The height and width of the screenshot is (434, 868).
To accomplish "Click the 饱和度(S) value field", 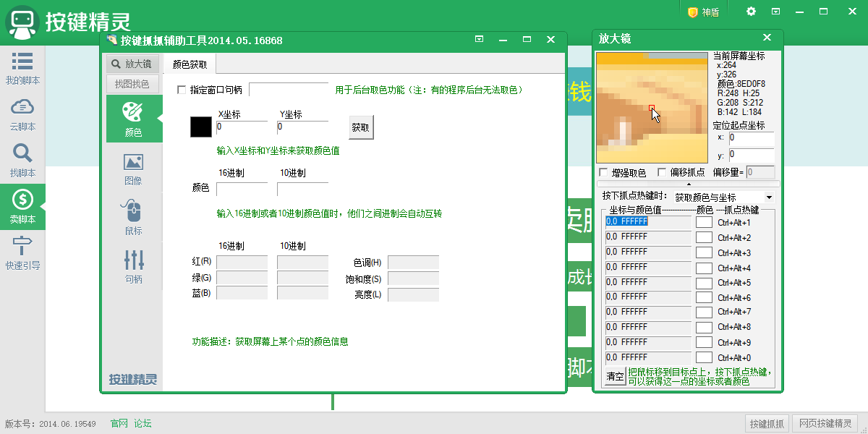I will (x=413, y=278).
